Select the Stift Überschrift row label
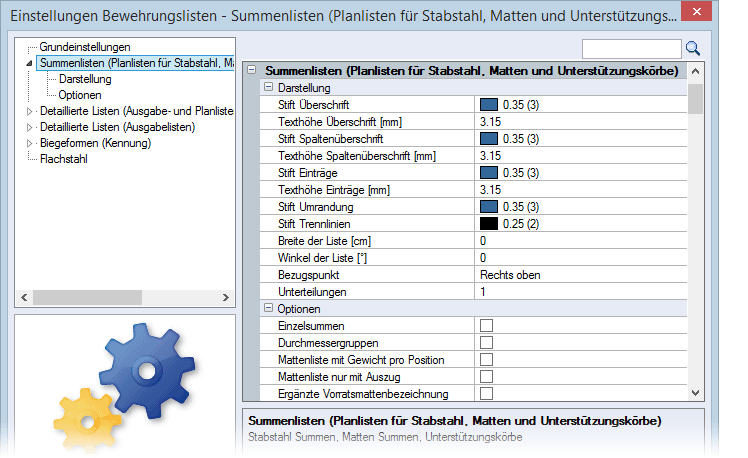The image size is (748, 458). pos(313,104)
